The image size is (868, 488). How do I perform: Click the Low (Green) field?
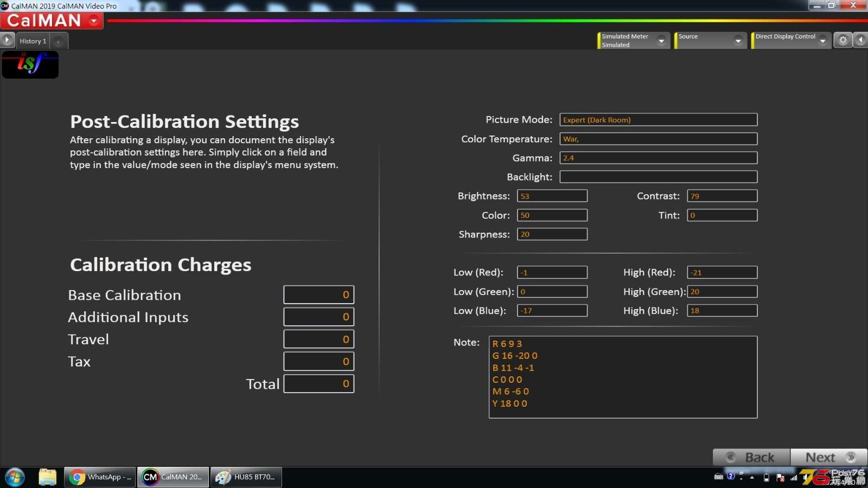tap(552, 292)
